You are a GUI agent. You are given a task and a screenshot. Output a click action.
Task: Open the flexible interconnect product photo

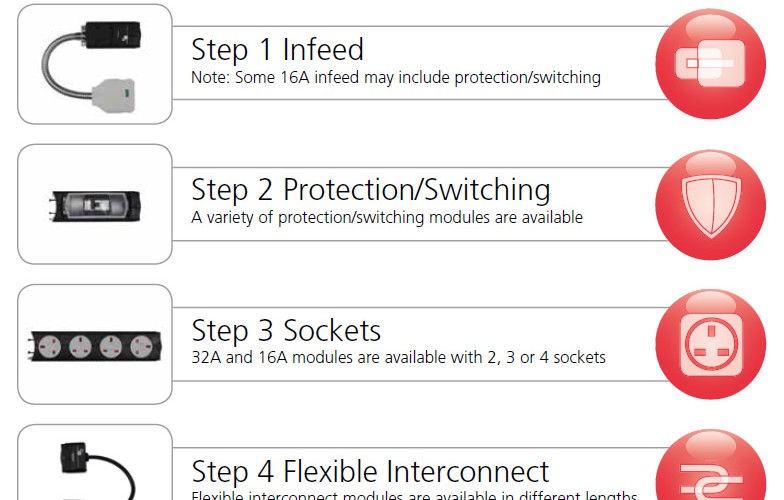pyautogui.click(x=94, y=464)
